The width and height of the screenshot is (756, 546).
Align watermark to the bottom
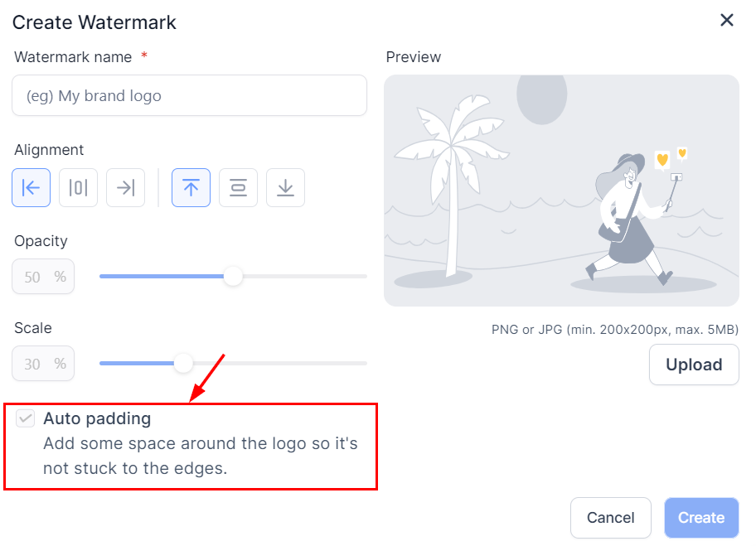click(285, 188)
